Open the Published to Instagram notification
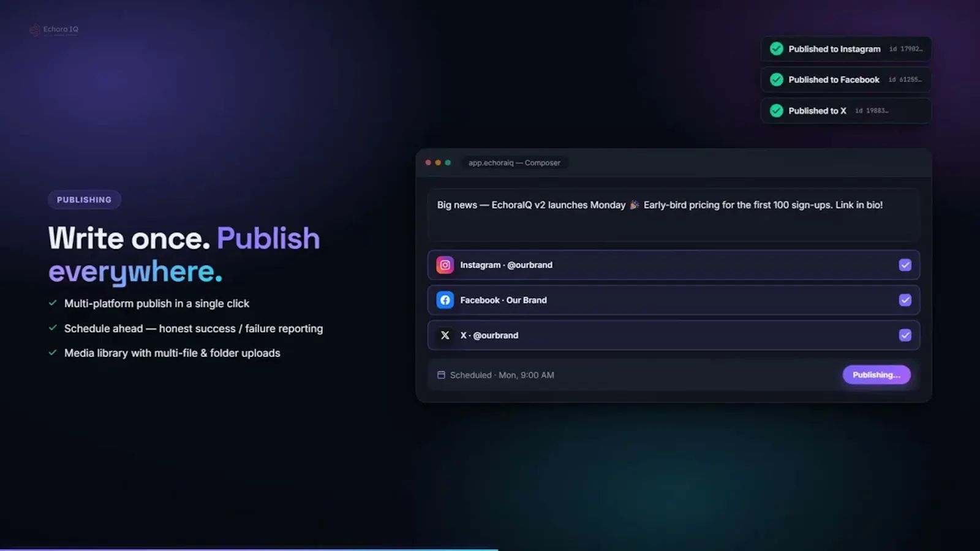Viewport: 980px width, 551px height. [x=846, y=49]
